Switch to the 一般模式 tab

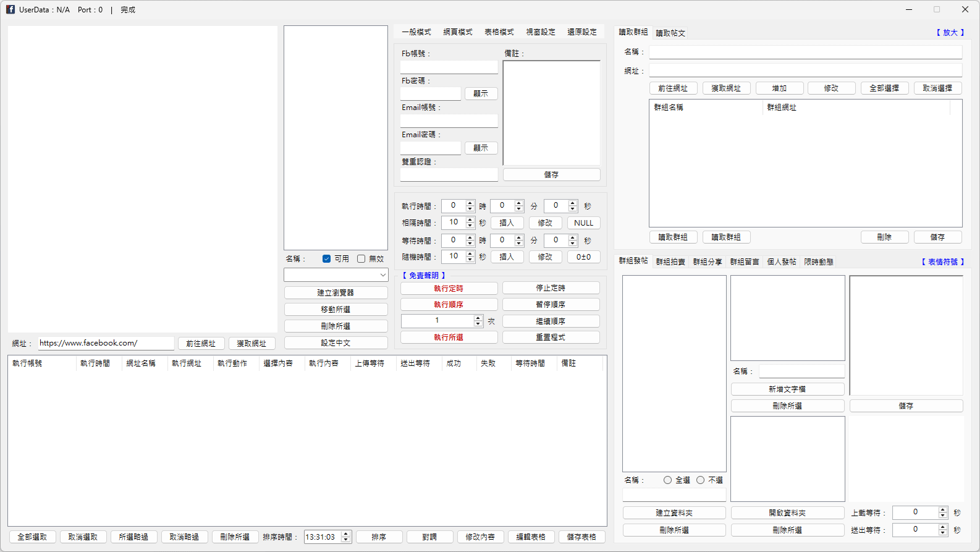[416, 32]
